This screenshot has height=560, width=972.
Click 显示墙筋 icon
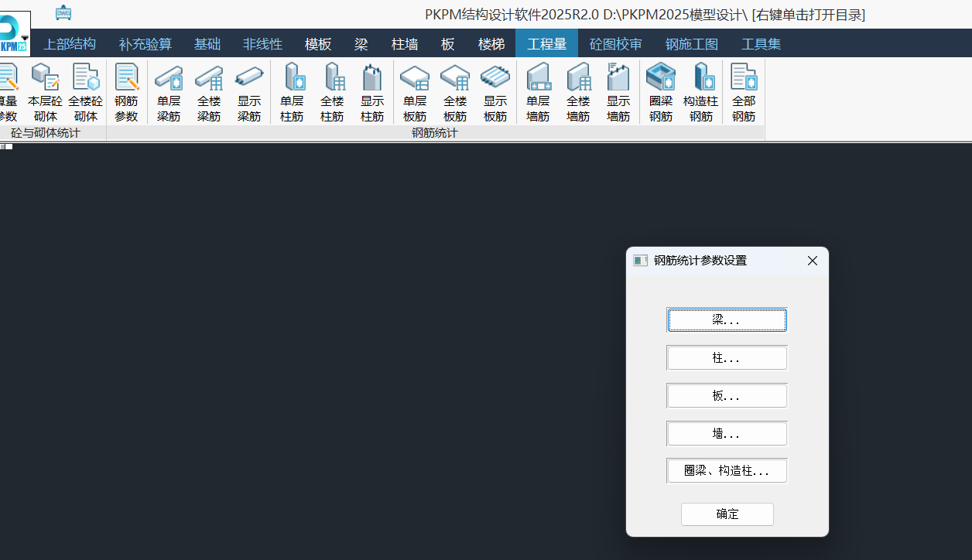click(x=618, y=92)
